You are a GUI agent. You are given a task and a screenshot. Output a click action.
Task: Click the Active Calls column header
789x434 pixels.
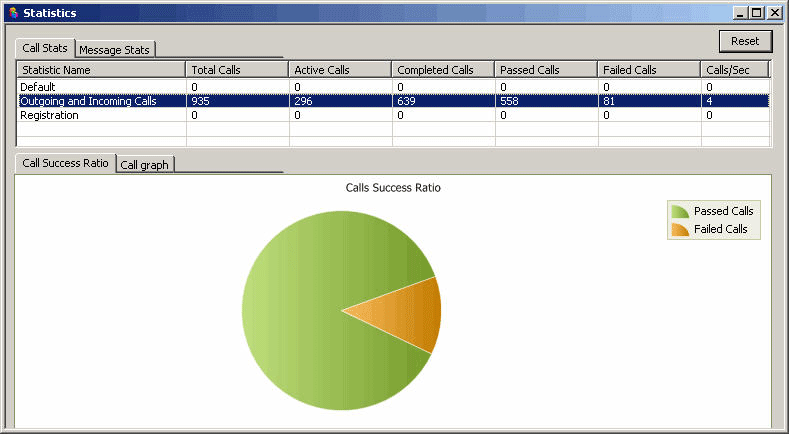coord(340,70)
